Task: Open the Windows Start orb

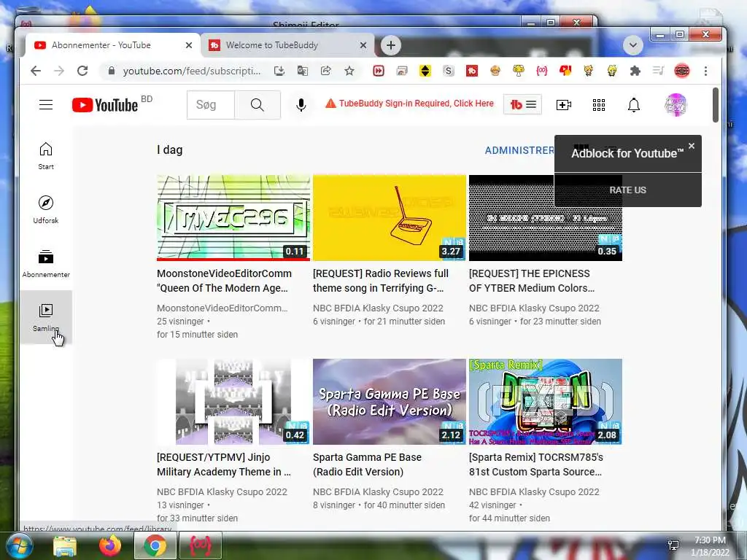Action: (18, 545)
